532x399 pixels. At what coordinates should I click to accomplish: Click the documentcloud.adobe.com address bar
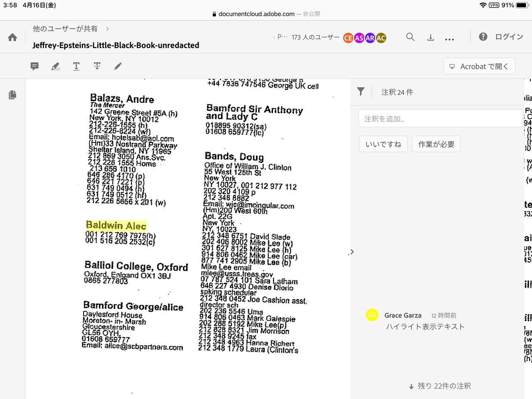(266, 14)
